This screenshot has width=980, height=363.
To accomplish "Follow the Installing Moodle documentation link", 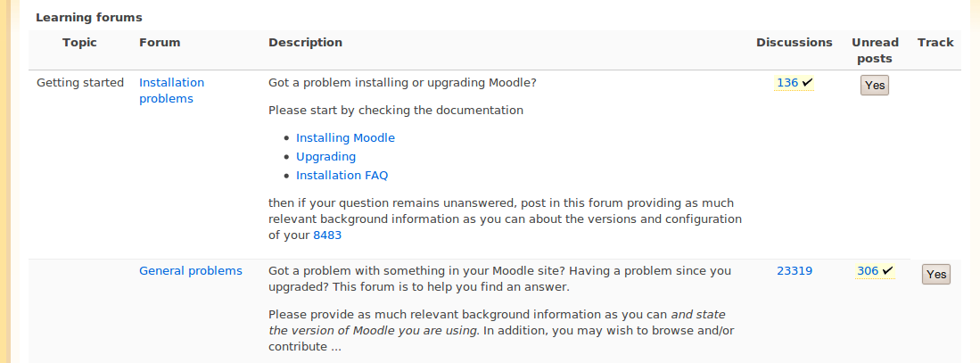I will tap(345, 137).
